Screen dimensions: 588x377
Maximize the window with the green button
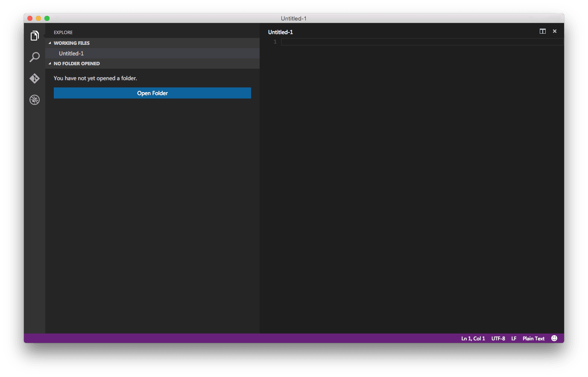click(x=47, y=18)
